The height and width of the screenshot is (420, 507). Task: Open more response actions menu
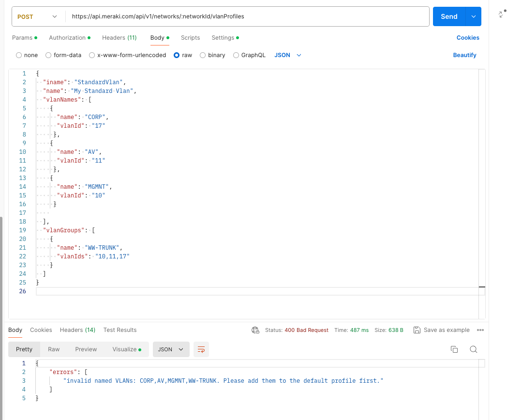[x=480, y=330]
